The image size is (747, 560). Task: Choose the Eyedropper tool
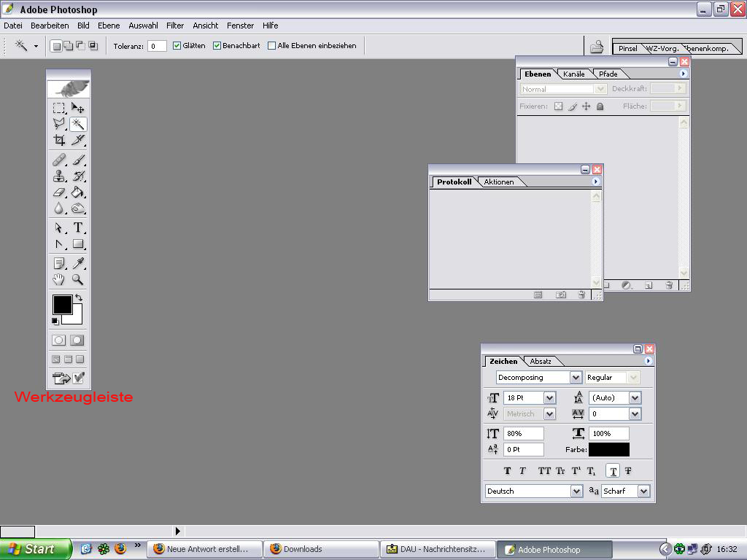pyautogui.click(x=78, y=263)
